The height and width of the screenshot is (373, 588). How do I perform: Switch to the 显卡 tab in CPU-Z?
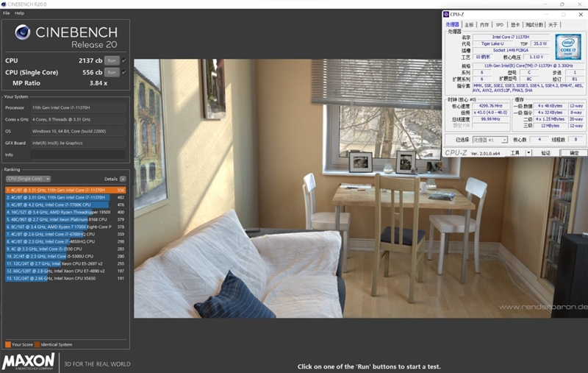[515, 25]
